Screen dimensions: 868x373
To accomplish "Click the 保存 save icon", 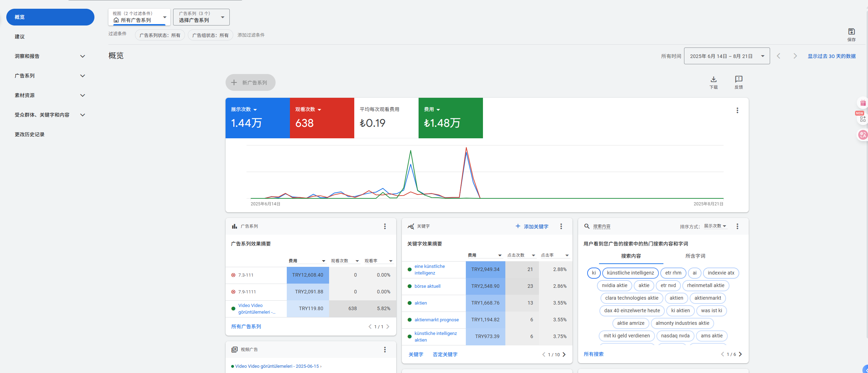I will pyautogui.click(x=851, y=32).
